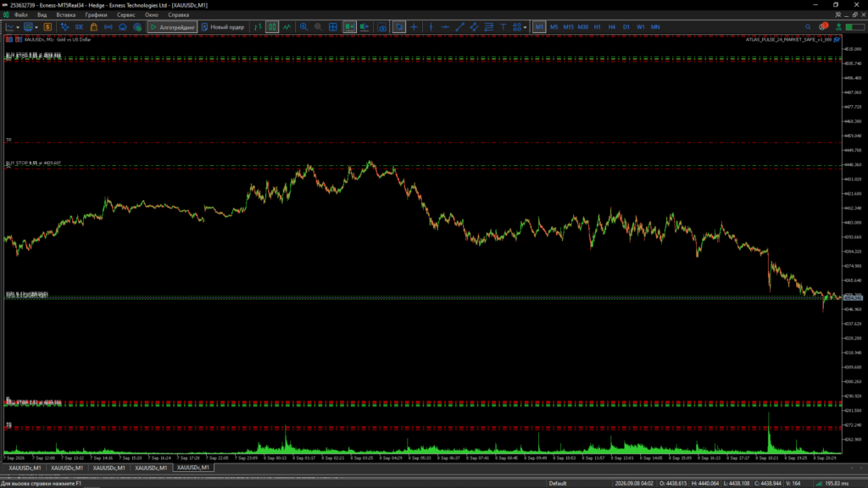This screenshot has height=488, width=868.
Task: Select the M1 timeframe
Action: 539,27
